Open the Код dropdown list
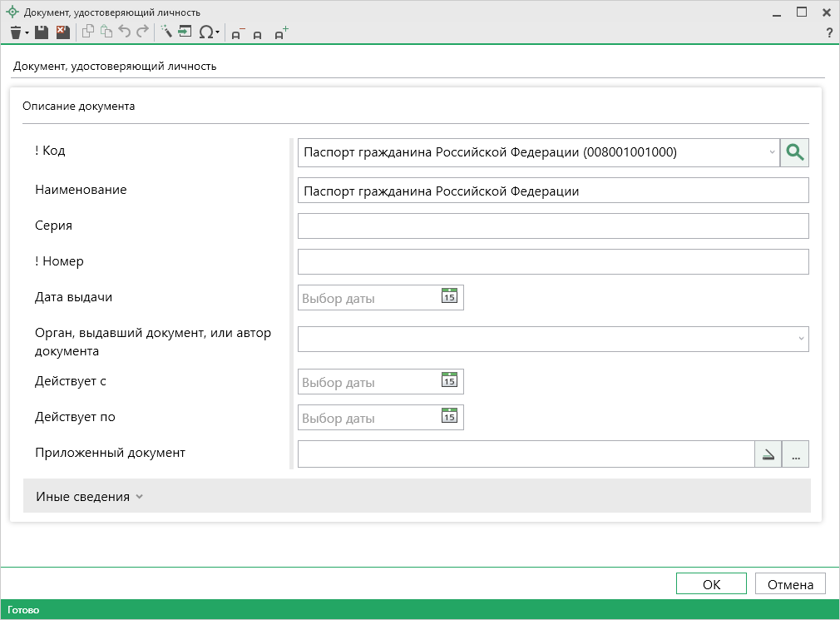This screenshot has width=840, height=620. pos(771,152)
